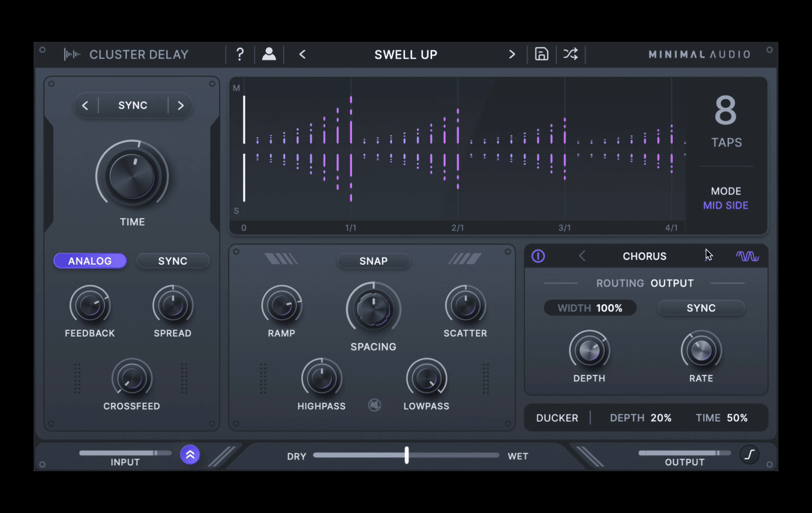Open the help question mark icon

(240, 55)
